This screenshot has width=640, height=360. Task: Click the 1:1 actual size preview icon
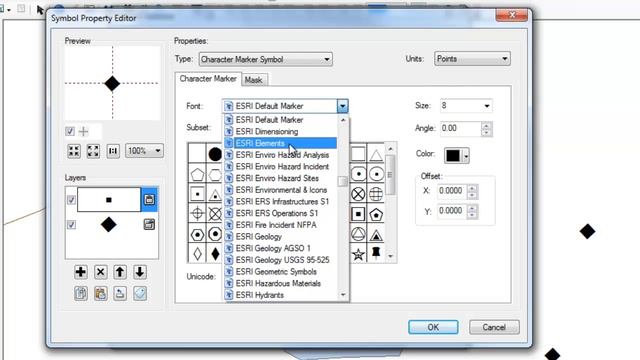(x=113, y=151)
